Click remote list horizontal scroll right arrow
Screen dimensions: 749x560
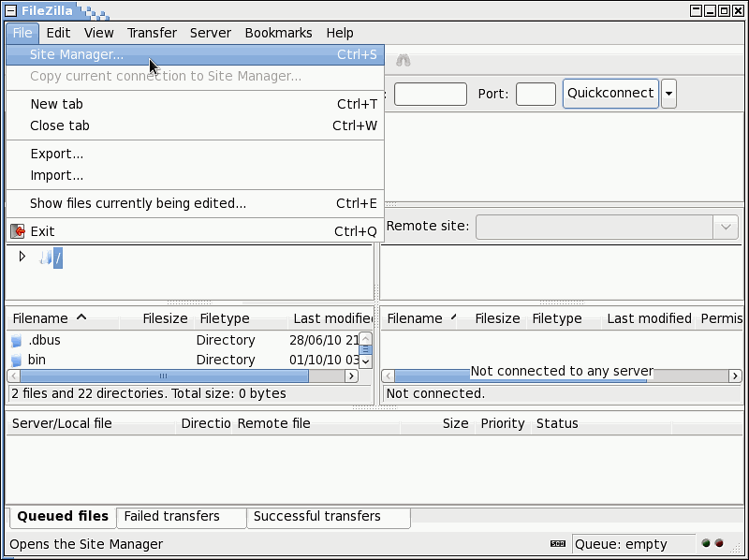[735, 376]
